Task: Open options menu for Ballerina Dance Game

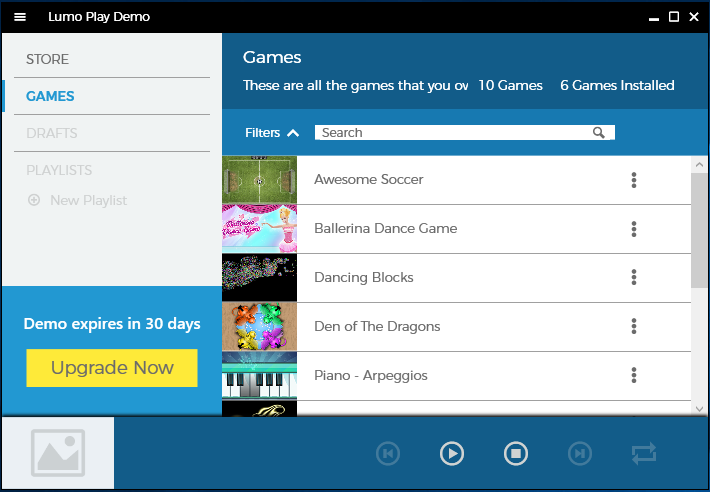Action: pyautogui.click(x=634, y=229)
